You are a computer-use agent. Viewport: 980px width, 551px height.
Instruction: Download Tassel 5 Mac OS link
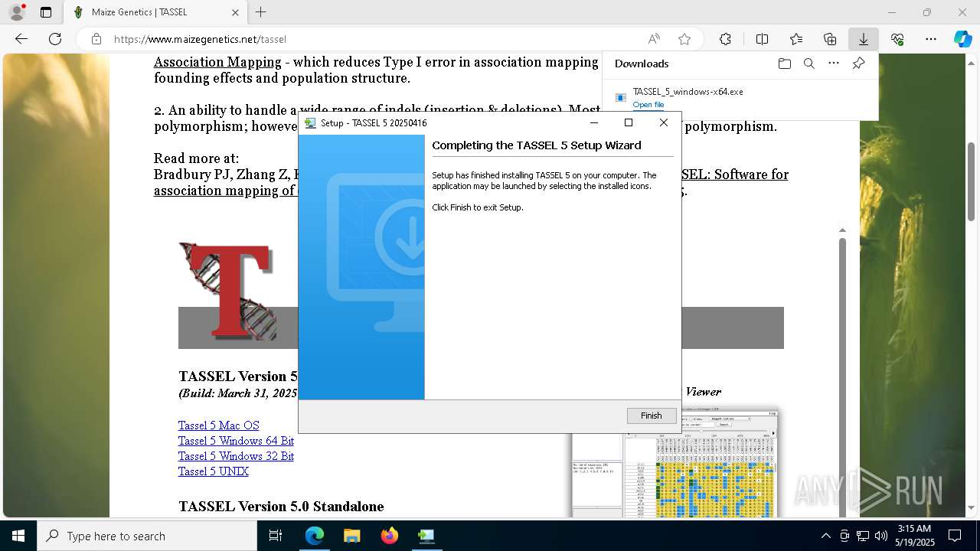coord(219,425)
